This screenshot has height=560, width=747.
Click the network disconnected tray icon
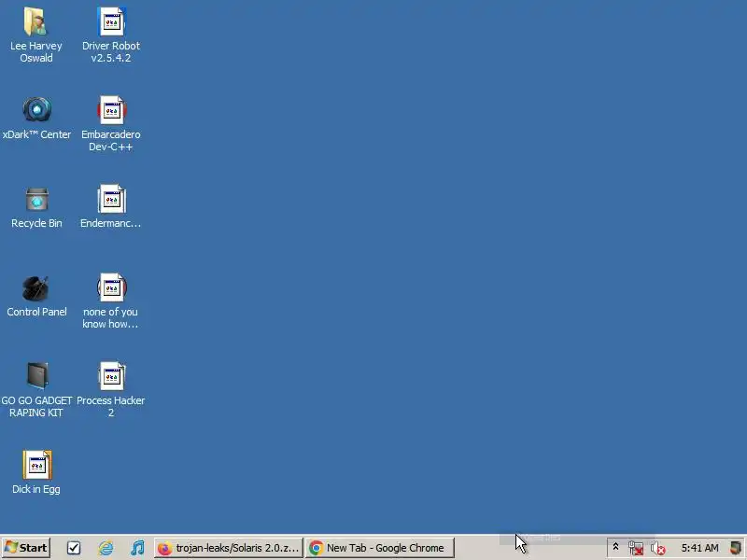pos(636,549)
